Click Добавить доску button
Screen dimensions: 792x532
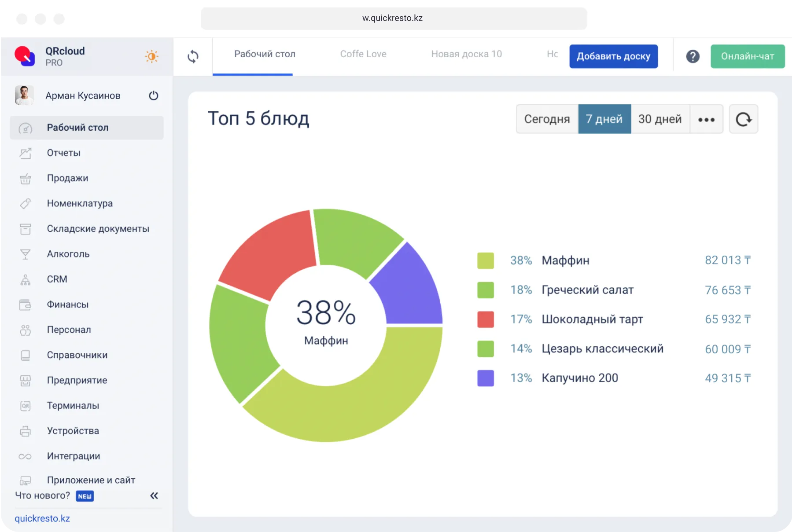tap(613, 56)
